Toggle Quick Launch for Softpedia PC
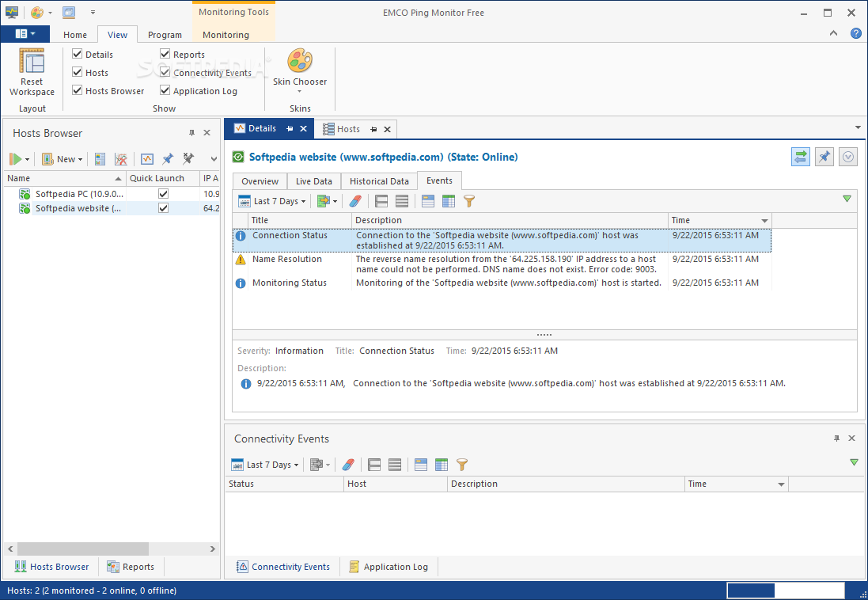Image resolution: width=868 pixels, height=600 pixels. (x=163, y=194)
